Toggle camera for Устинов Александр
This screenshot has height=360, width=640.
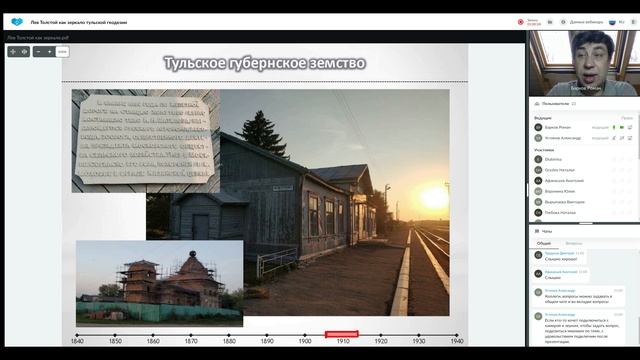click(622, 138)
